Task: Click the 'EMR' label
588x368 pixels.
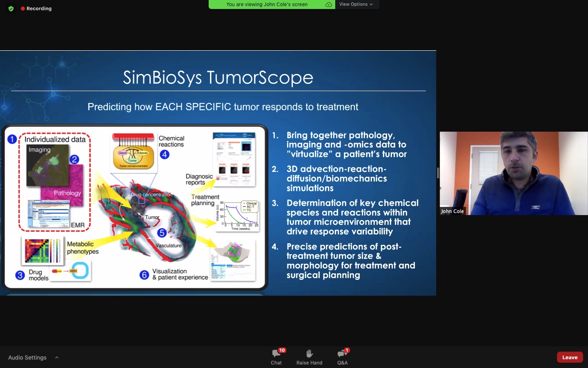Action: coord(78,225)
